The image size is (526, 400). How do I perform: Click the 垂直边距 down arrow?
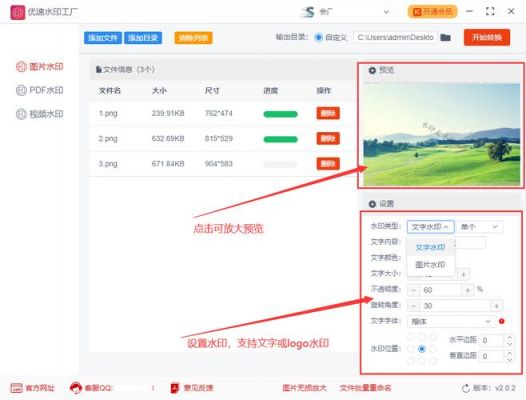click(x=510, y=359)
